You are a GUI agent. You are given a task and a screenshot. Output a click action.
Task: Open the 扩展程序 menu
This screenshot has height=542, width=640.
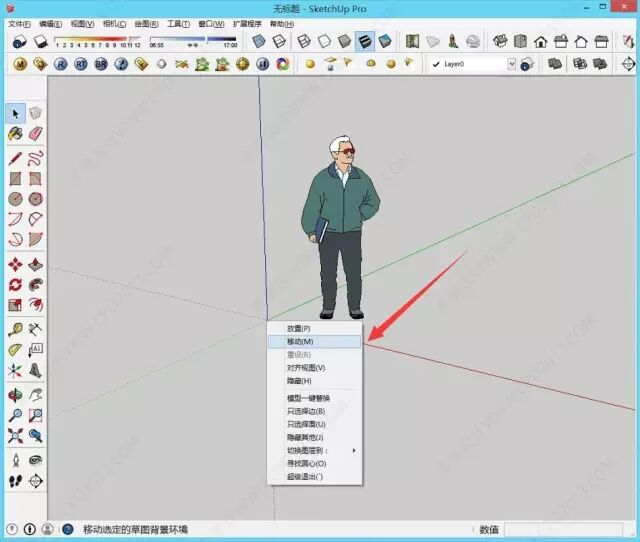pos(247,24)
